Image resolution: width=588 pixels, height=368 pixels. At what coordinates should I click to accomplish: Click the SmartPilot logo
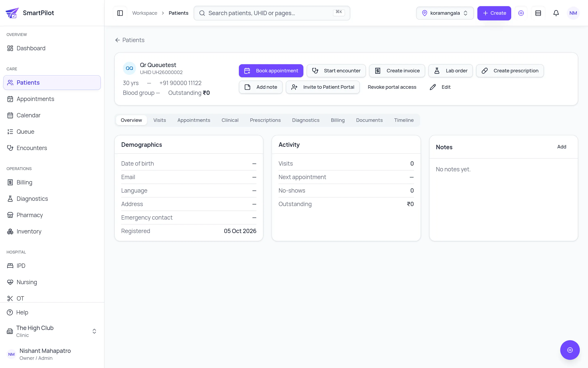(30, 13)
